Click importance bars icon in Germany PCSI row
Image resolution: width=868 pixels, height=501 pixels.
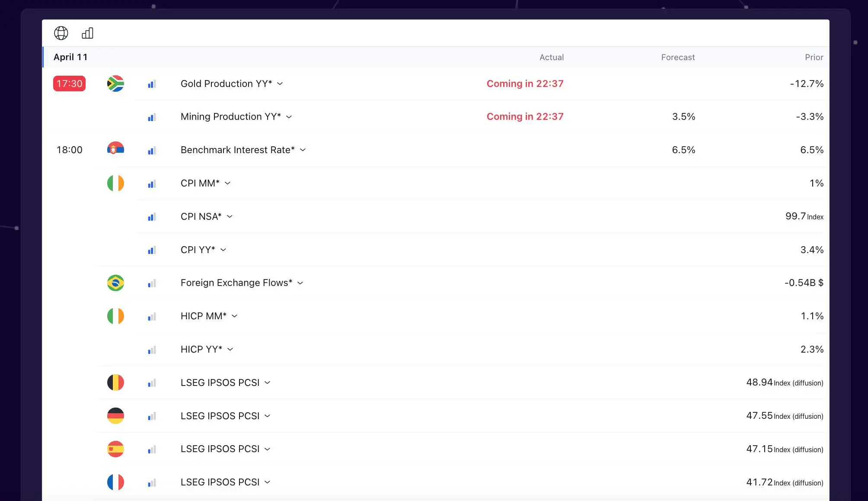tap(152, 416)
